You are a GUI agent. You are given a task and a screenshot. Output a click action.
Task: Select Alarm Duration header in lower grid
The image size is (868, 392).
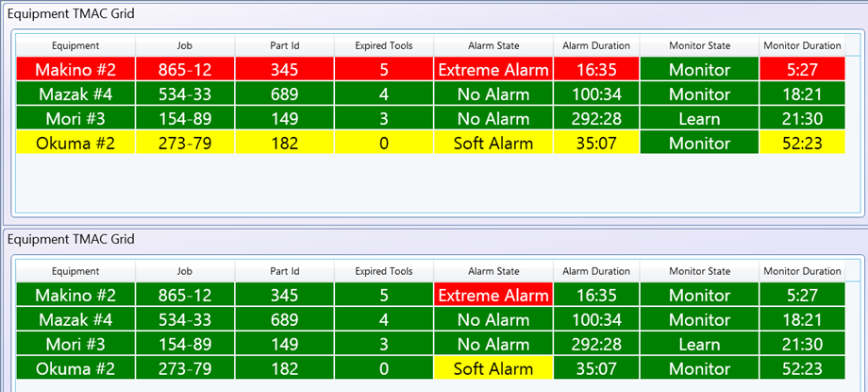click(595, 271)
